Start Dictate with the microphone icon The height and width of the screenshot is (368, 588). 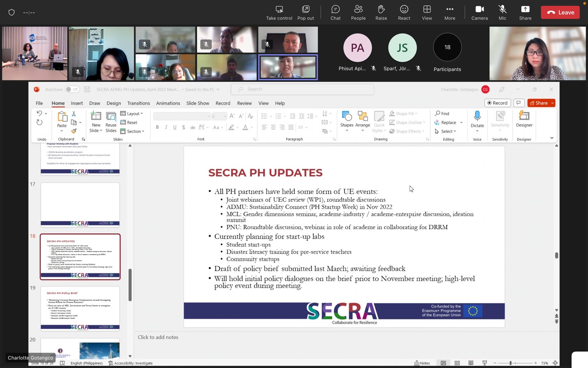(477, 117)
